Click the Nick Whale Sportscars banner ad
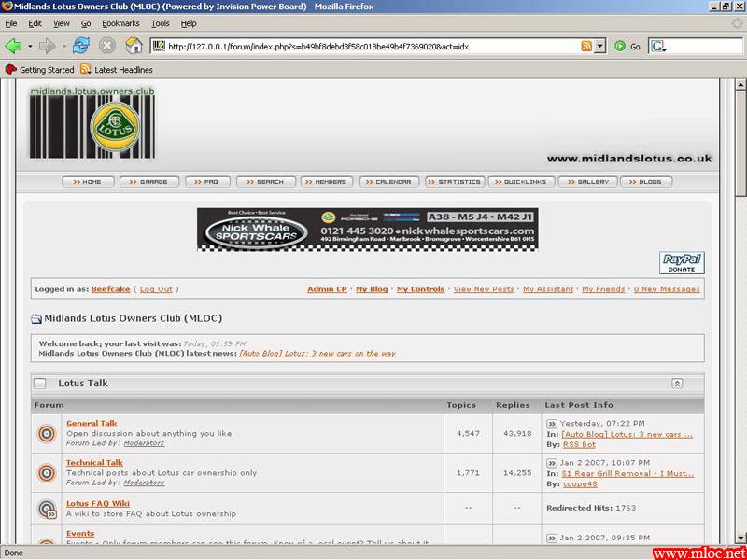747x560 pixels. click(x=367, y=230)
